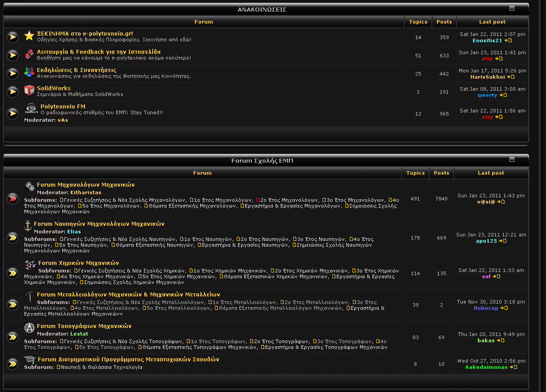Click the SolidWorks forum logo icon

coord(29,91)
